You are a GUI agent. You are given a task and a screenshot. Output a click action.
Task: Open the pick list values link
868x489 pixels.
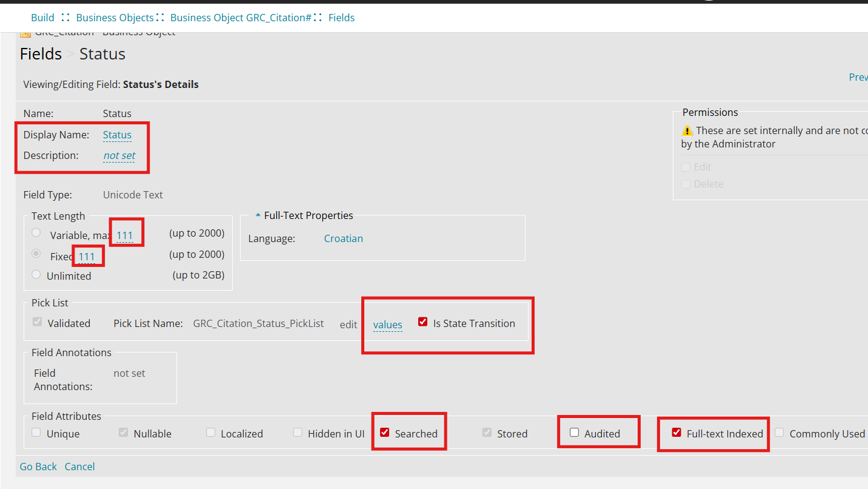point(387,325)
